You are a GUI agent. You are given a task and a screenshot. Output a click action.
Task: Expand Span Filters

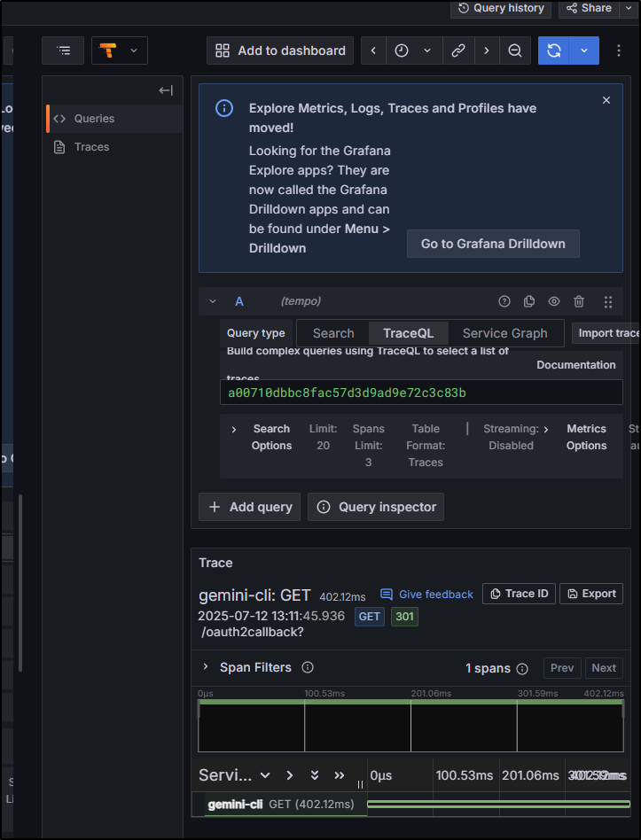point(206,667)
